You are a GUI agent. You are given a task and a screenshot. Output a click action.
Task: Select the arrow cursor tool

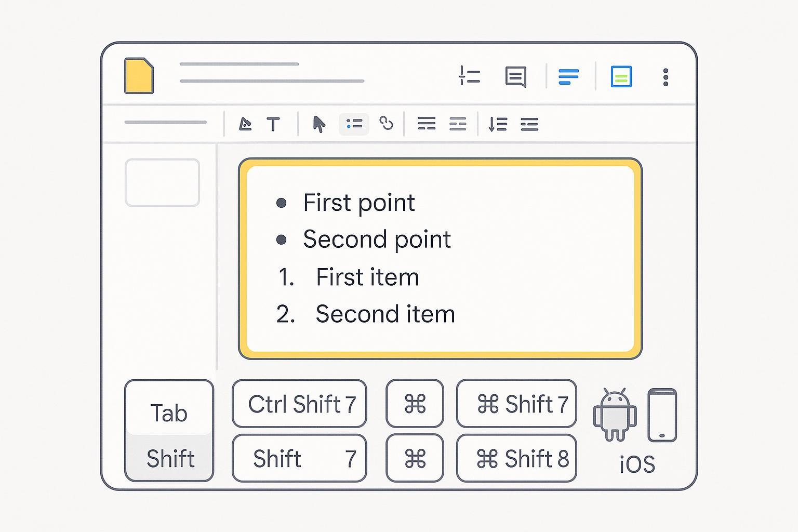click(x=319, y=124)
